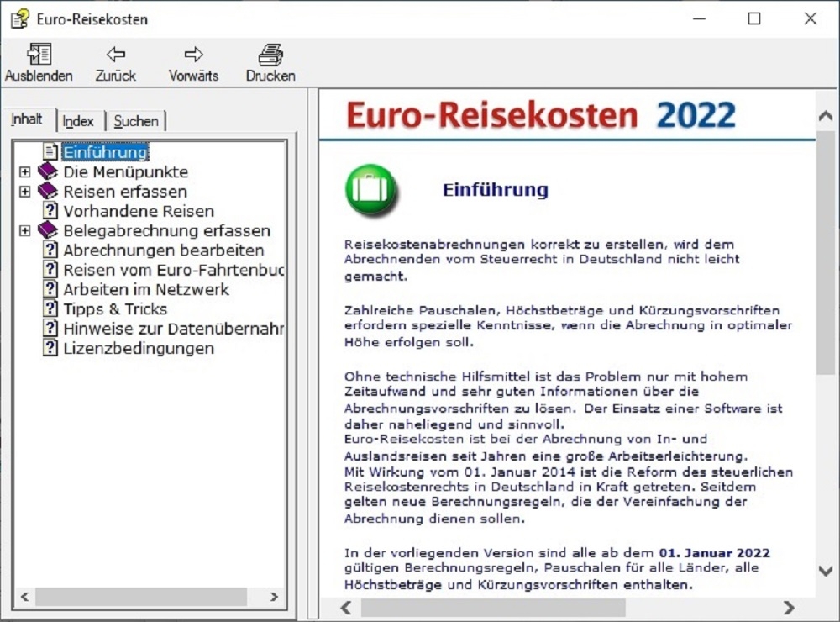This screenshot has height=622, width=840.
Task: Open the Arbeiten im Netzwerk topic
Action: (146, 289)
